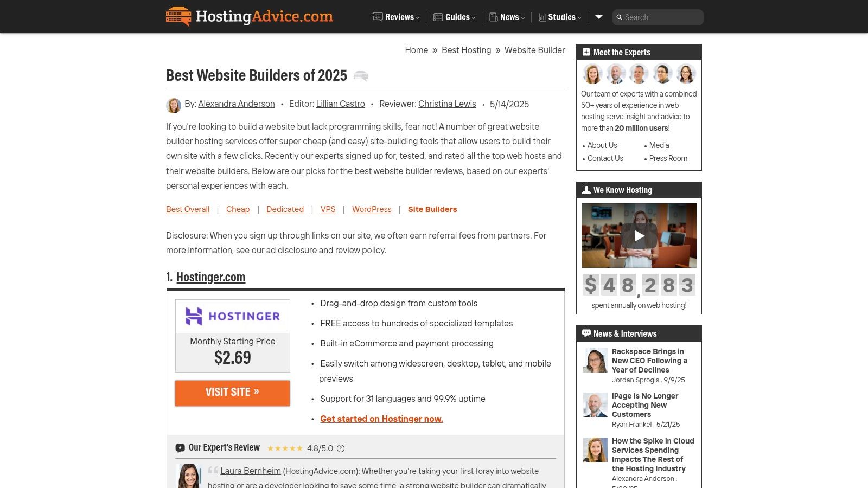Click fourth expert avatar in Meet the Experts
868x488 pixels.
(x=662, y=74)
